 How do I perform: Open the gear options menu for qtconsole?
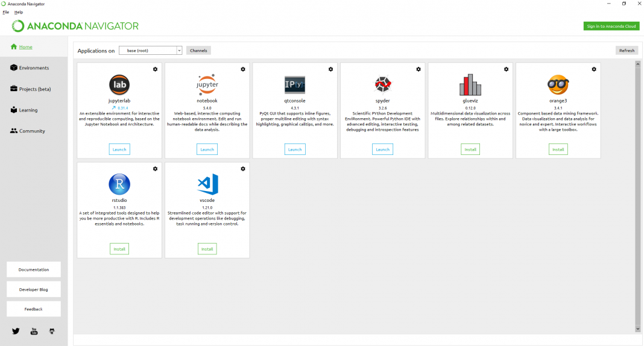tap(330, 69)
